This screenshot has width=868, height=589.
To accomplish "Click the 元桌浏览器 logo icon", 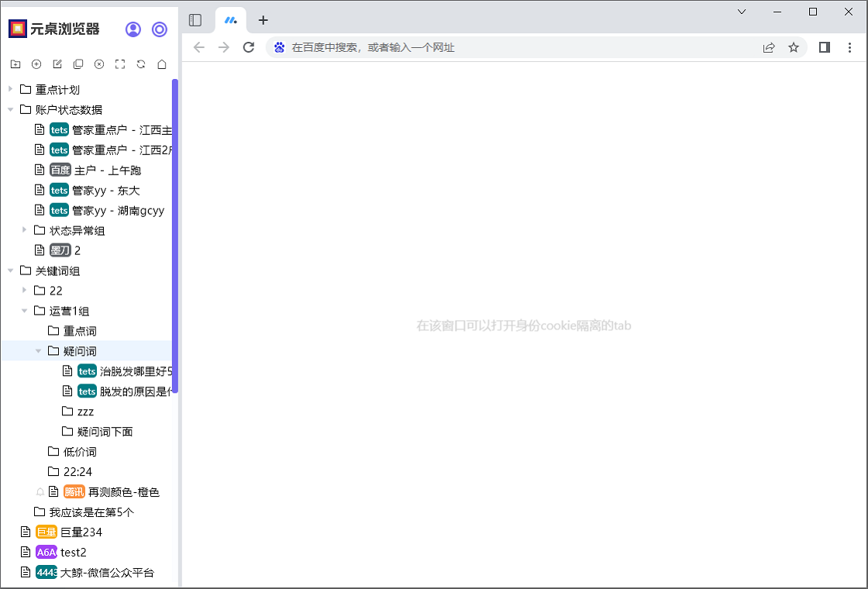I will tap(18, 29).
